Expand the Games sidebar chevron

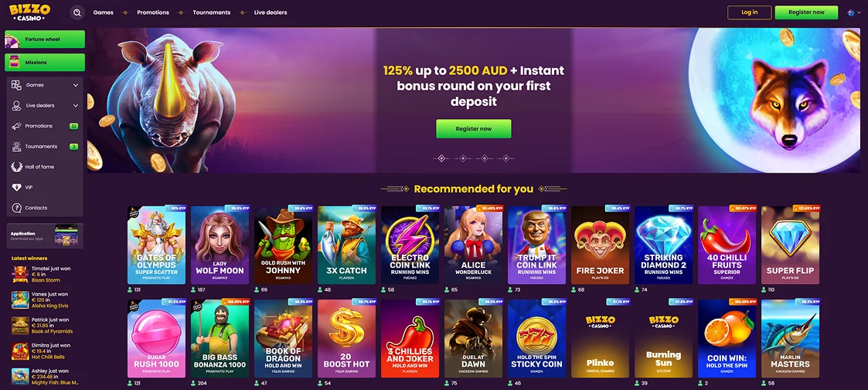[x=76, y=85]
